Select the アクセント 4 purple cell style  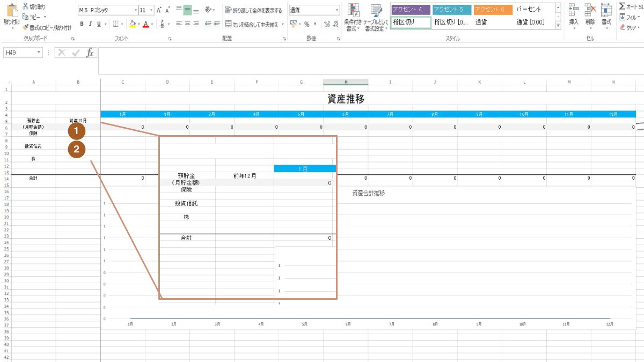410,10
